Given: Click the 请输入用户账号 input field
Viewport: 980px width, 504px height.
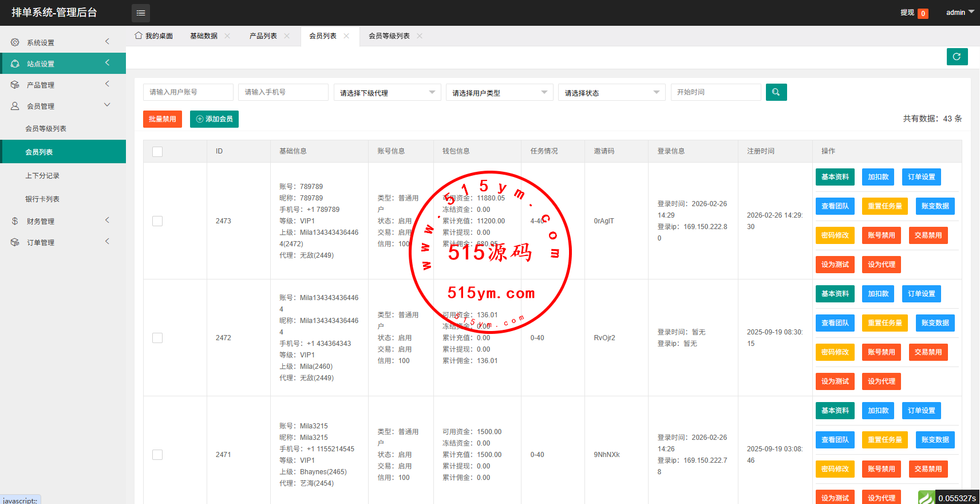Looking at the screenshot, I should coord(188,92).
